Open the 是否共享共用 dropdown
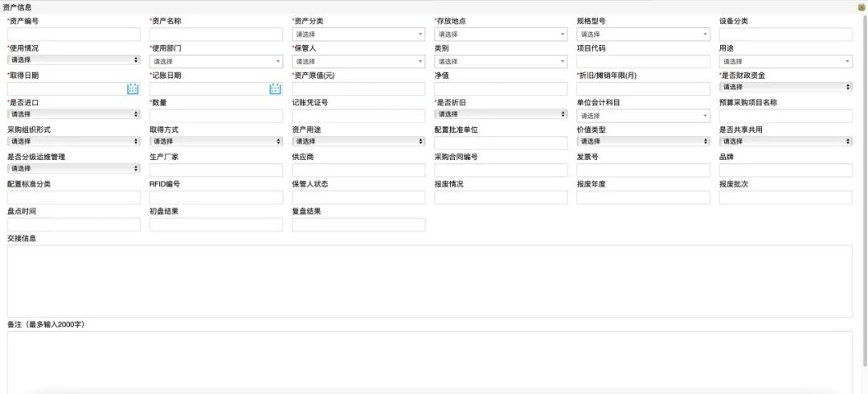Screen dimensions: 868x394 pos(785,142)
